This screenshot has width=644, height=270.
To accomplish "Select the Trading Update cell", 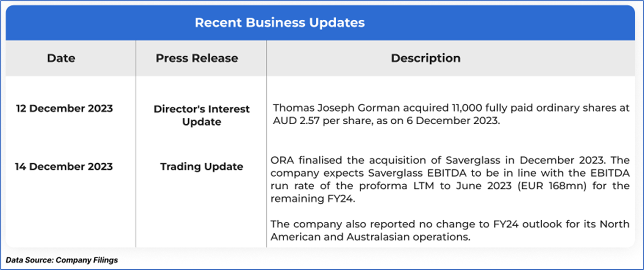I will coord(202,166).
